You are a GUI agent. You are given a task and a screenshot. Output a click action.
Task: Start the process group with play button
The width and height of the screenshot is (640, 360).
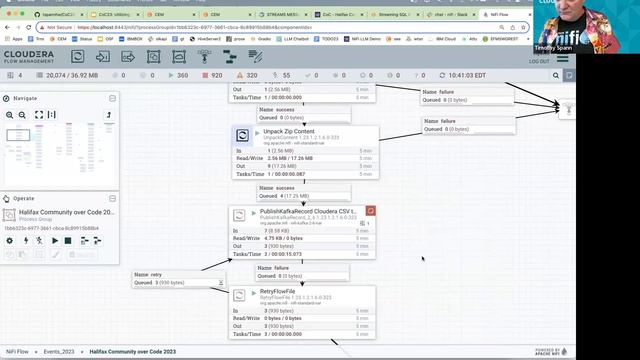point(55,241)
